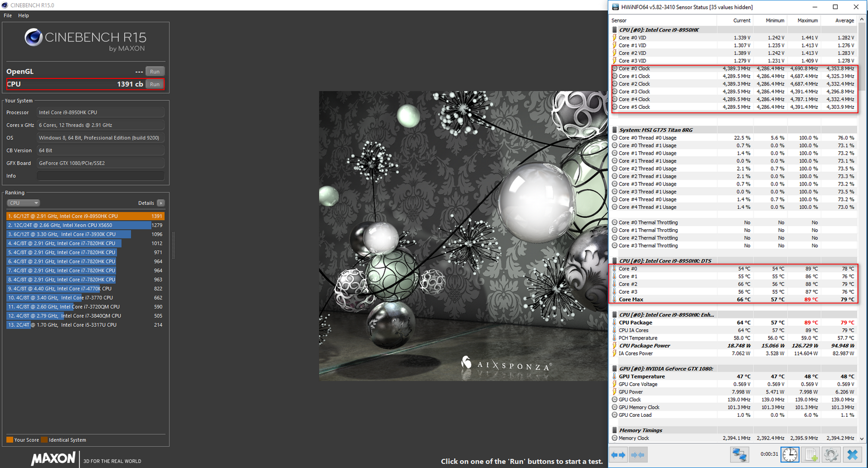Select ranking entry Intel Core i7-3930K
This screenshot has width=868, height=468.
point(85,235)
